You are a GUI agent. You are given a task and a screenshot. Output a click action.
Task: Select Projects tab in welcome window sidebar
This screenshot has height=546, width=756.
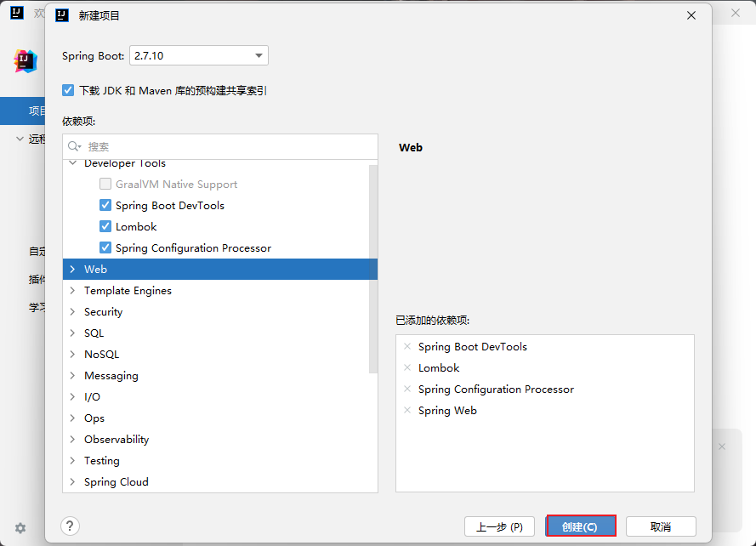23,111
